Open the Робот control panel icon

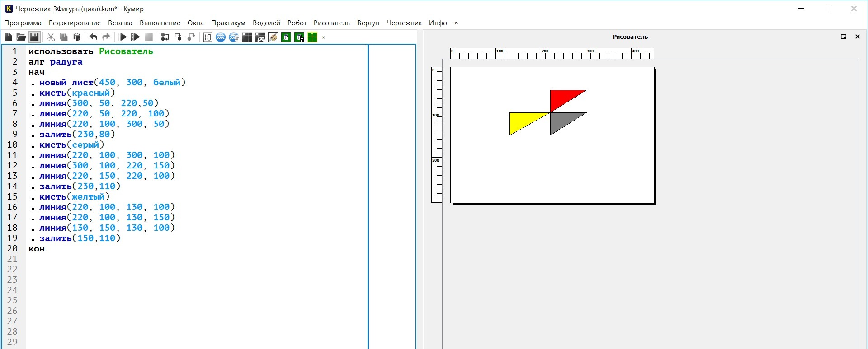tap(260, 37)
